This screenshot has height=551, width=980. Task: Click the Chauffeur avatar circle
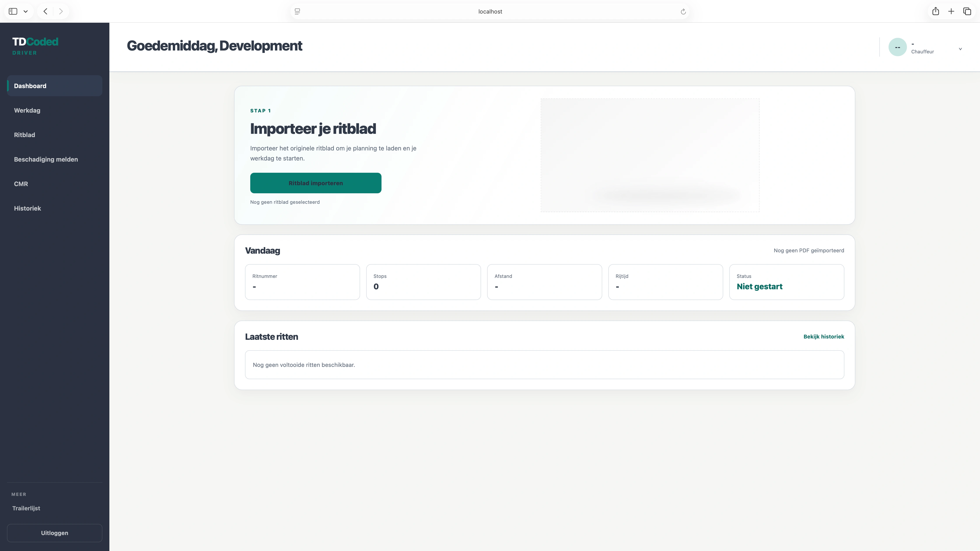(898, 47)
